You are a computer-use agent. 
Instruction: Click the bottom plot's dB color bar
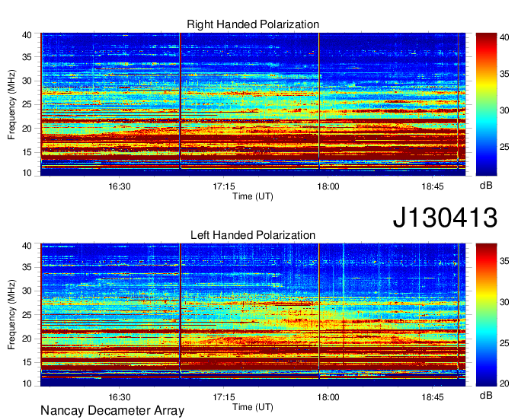point(486,315)
